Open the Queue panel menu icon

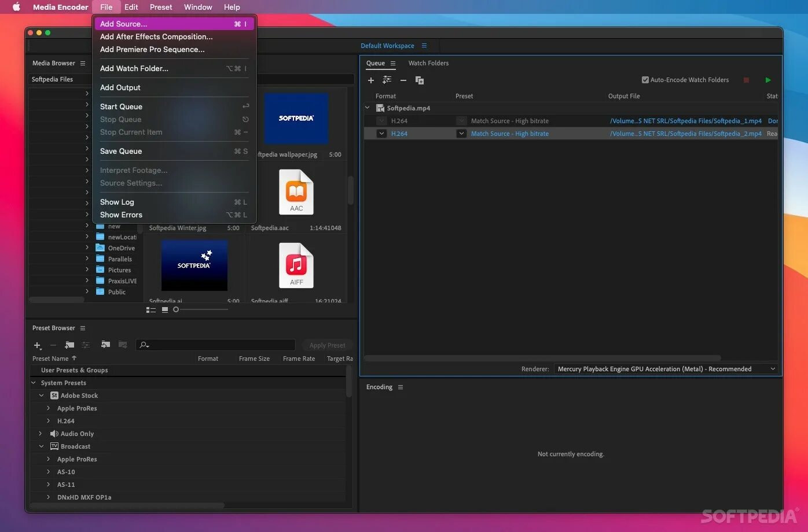click(x=393, y=64)
